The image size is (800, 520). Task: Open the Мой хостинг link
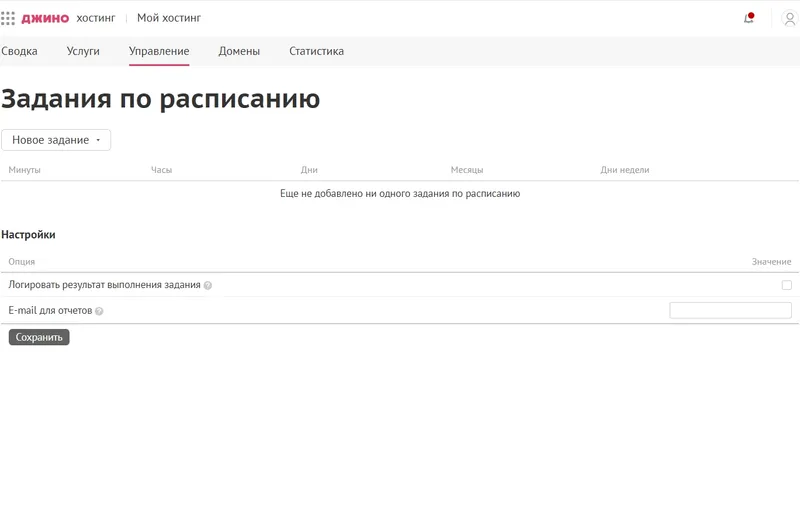[x=169, y=18]
